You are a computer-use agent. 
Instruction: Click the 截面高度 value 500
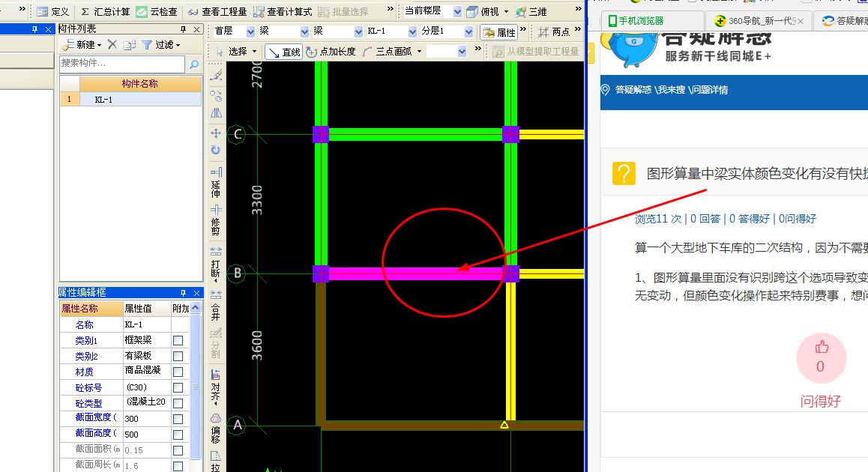pos(147,435)
